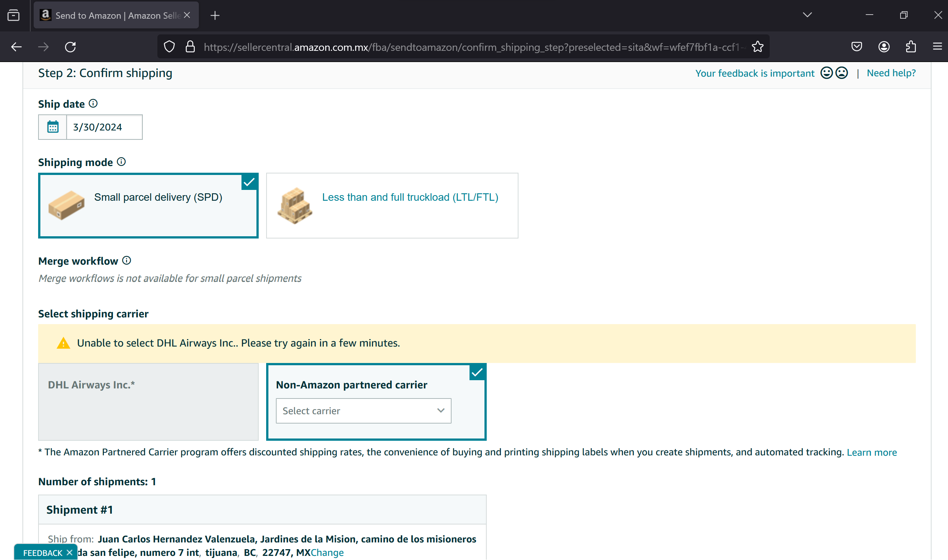The height and width of the screenshot is (560, 948).
Task: Show Merge workflow info tooltip
Action: pyautogui.click(x=127, y=261)
